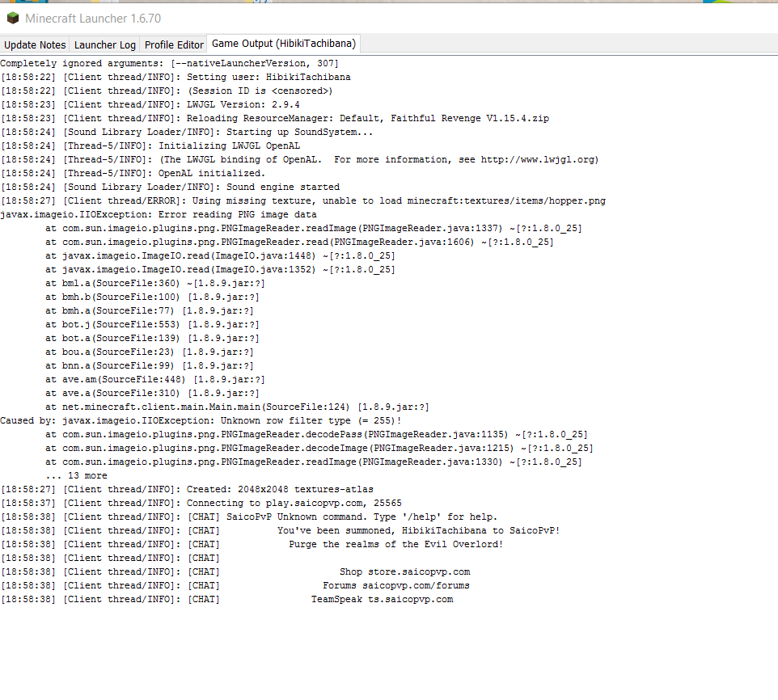The width and height of the screenshot is (778, 700).
Task: Open the Profile Editor tab
Action: click(174, 44)
